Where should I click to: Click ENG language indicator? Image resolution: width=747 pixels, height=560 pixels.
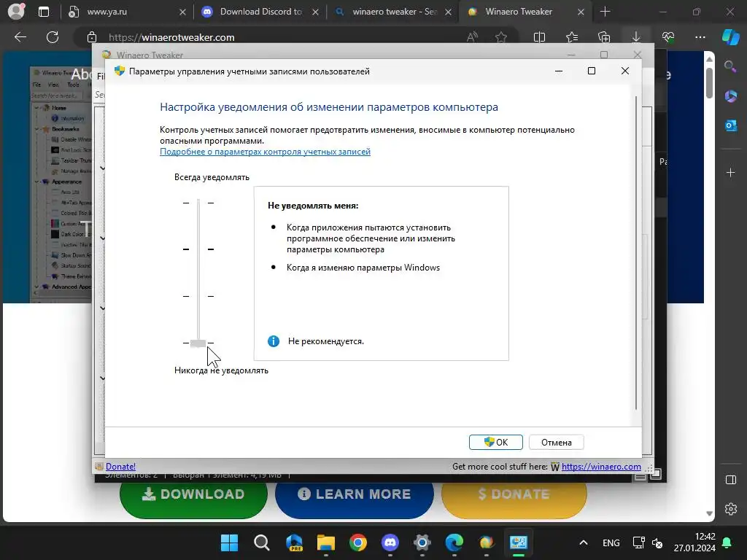point(611,542)
